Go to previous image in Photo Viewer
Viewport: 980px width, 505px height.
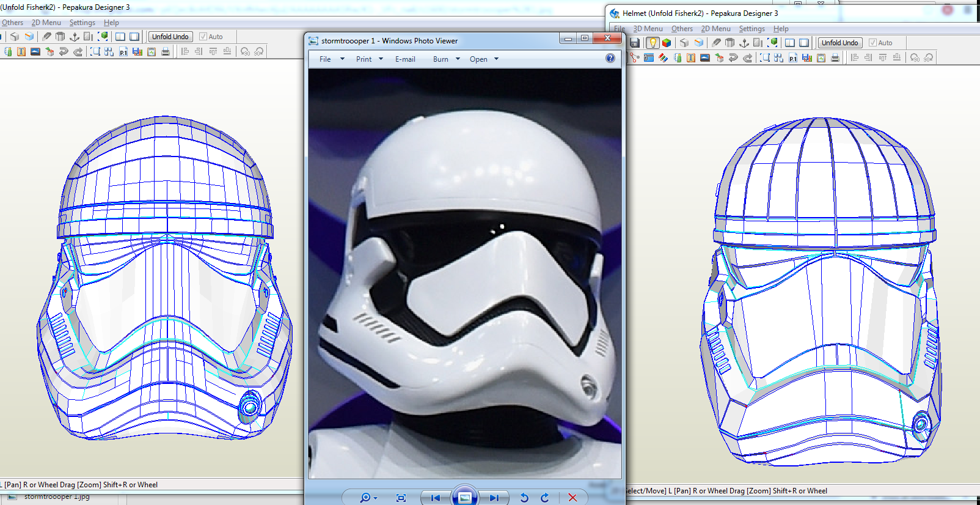435,498
